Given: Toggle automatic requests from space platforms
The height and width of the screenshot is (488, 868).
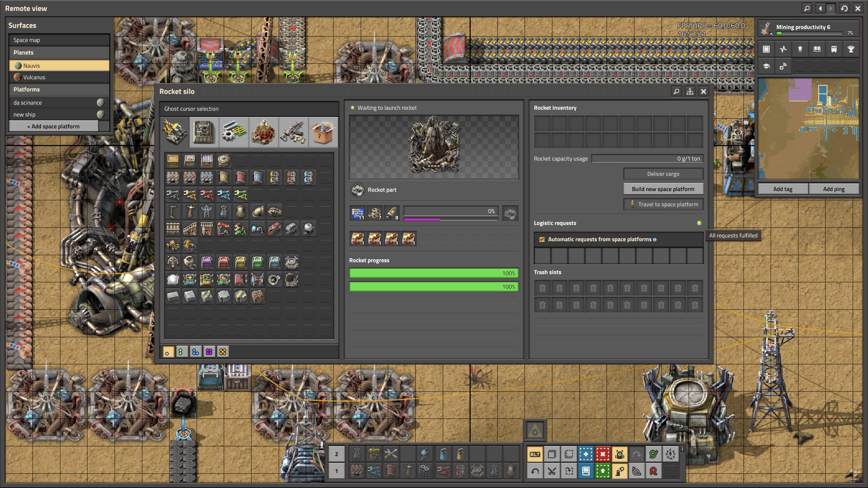Looking at the screenshot, I should 542,239.
